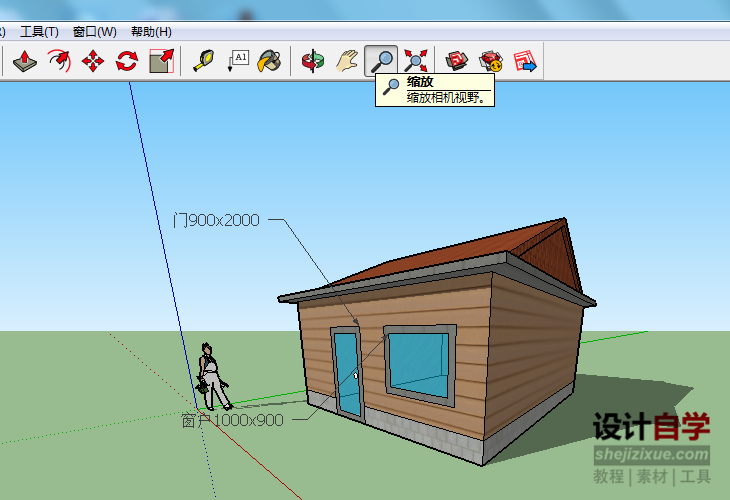Click the rightmost blue-arrow export icon
This screenshot has width=730, height=500.
[x=525, y=61]
